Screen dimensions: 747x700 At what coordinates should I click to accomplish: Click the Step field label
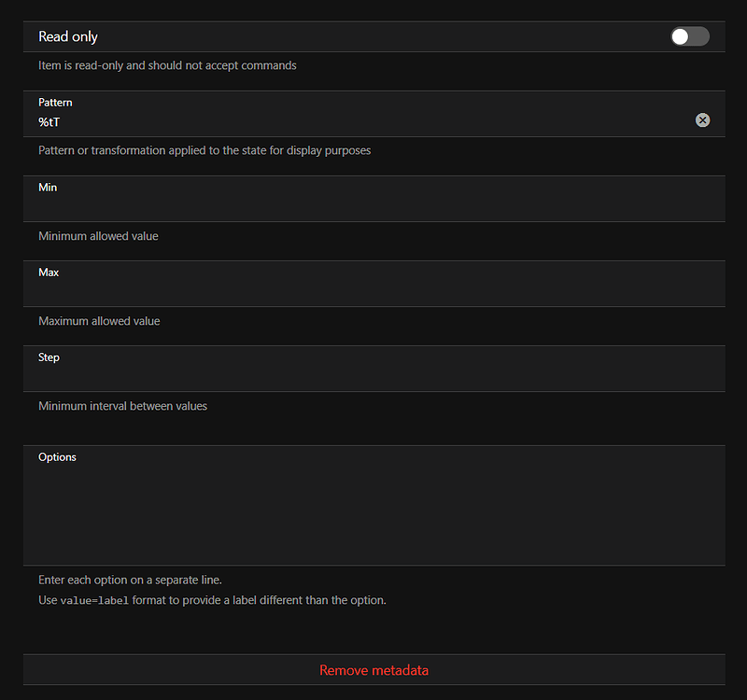(49, 357)
